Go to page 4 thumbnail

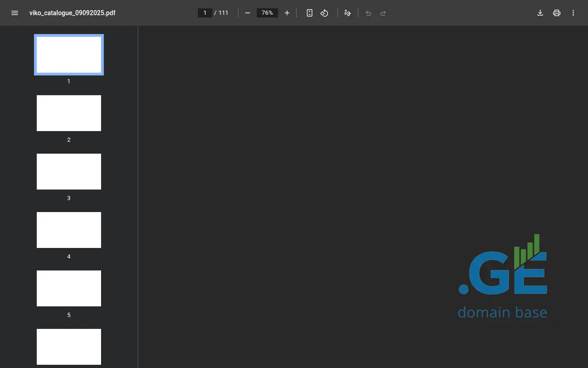coord(69,230)
